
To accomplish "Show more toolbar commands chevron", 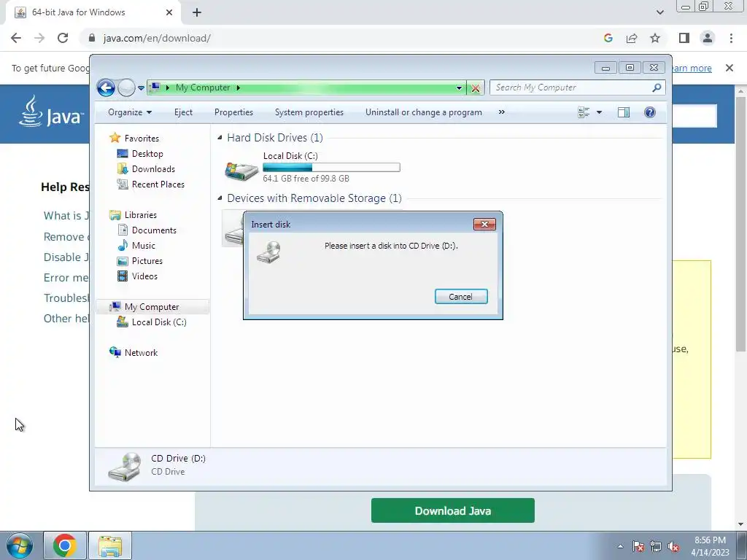I will [x=502, y=112].
